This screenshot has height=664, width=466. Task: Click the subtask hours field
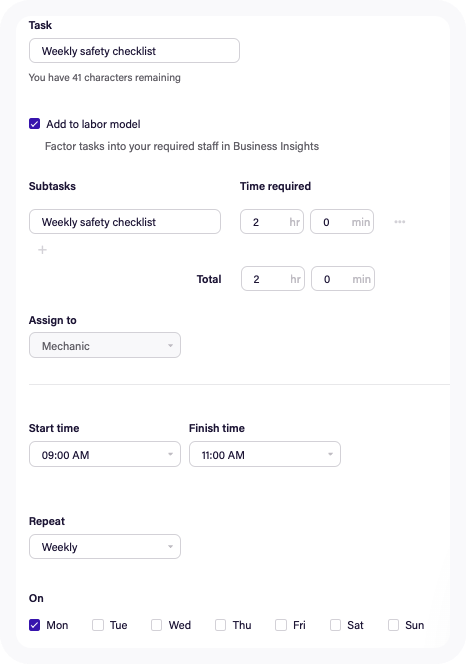click(272, 221)
